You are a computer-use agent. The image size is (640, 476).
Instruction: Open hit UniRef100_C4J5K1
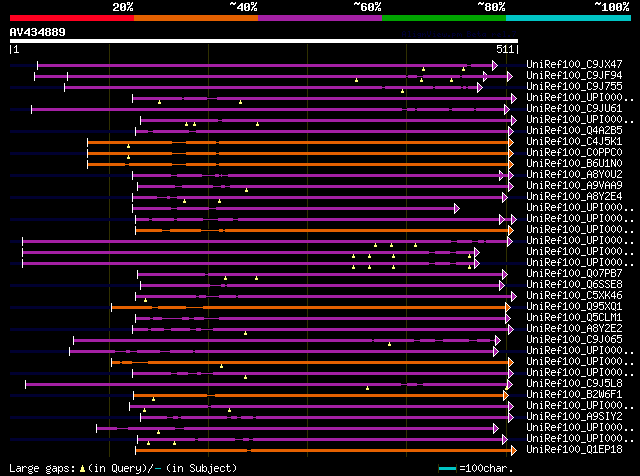574,141
